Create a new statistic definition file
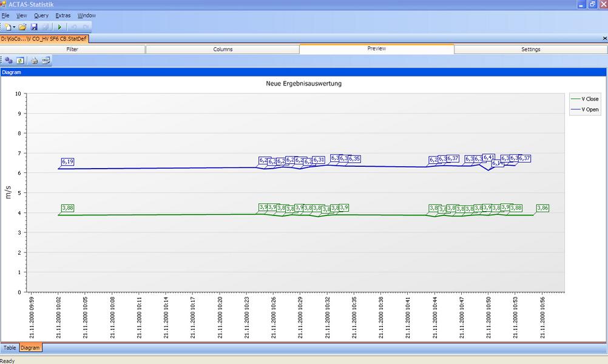The image size is (608, 364). click(8, 27)
